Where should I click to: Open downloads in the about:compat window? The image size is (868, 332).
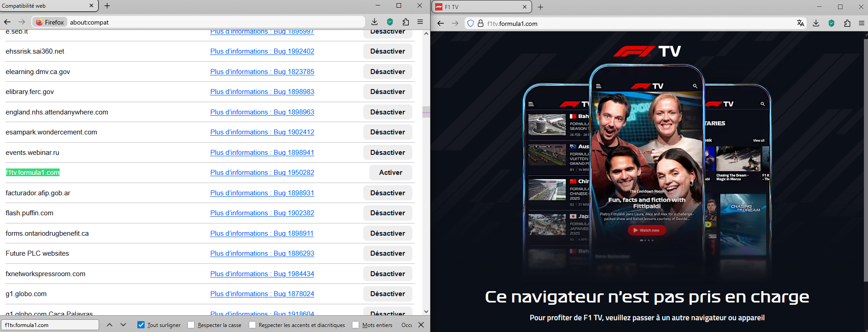tap(374, 22)
